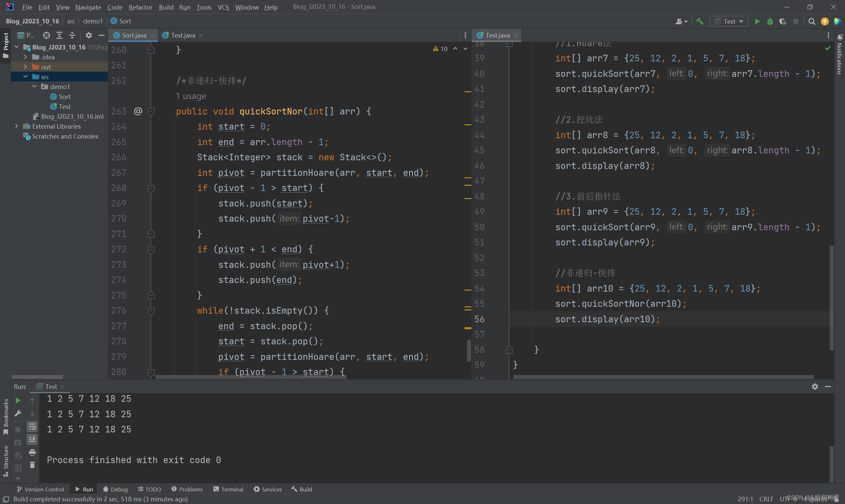845x504 pixels.
Task: Click Scratches and Consoles node
Action: pos(60,136)
